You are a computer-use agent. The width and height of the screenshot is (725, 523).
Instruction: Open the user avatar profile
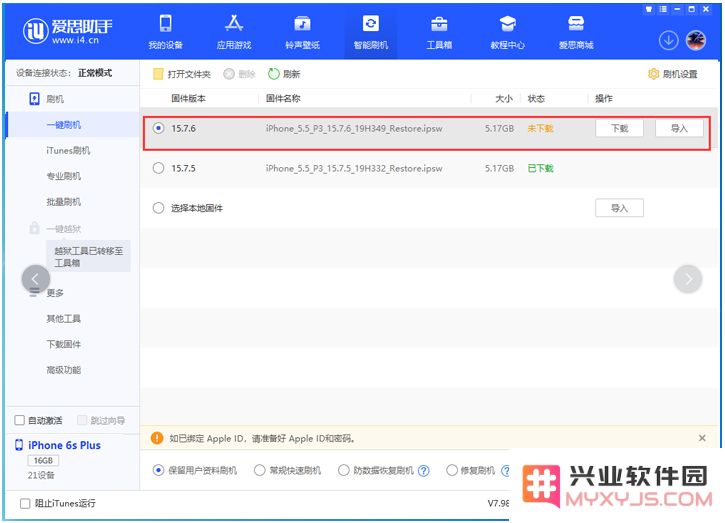(x=696, y=41)
